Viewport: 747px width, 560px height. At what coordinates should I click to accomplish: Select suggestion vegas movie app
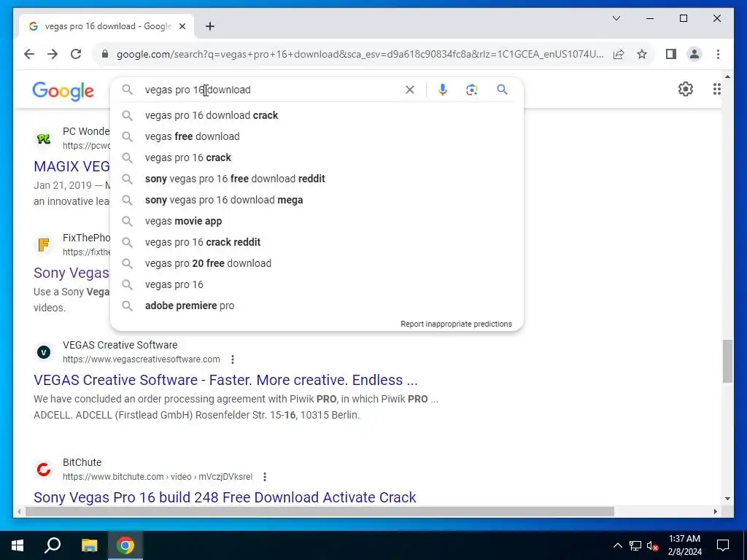(317, 221)
